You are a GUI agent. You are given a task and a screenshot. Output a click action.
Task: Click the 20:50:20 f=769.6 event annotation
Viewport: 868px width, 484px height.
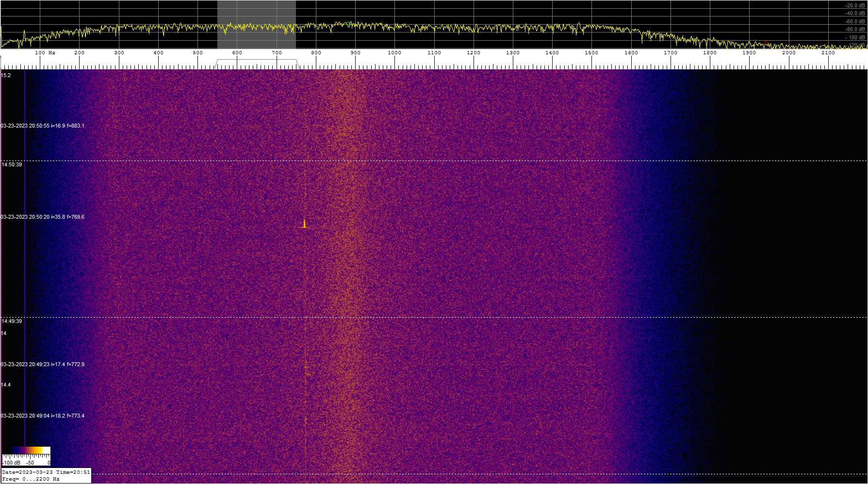pos(43,217)
